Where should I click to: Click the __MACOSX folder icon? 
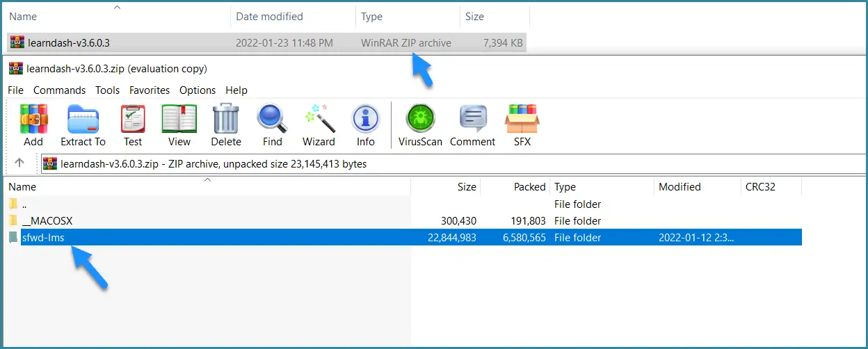point(13,221)
